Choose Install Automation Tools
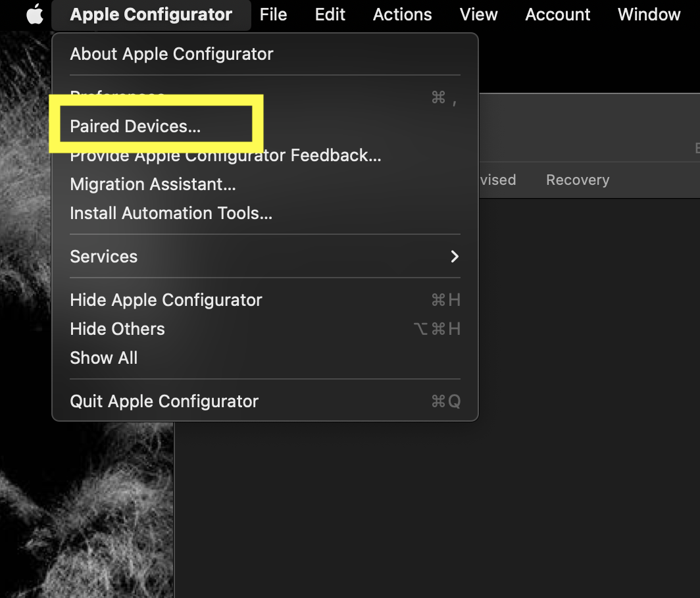The width and height of the screenshot is (700, 598). (x=170, y=213)
